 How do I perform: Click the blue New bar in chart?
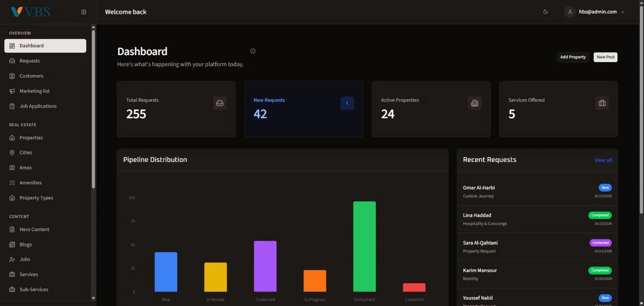(166, 272)
